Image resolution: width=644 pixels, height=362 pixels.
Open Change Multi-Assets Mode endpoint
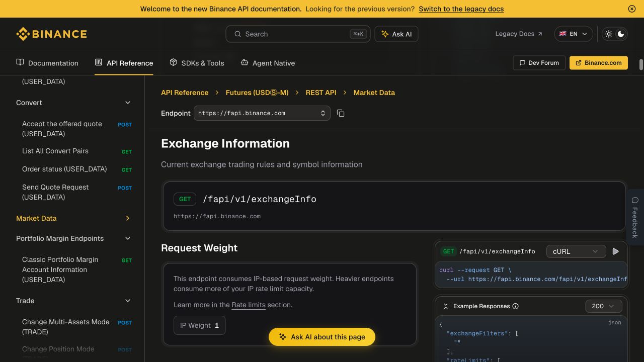(x=77, y=327)
